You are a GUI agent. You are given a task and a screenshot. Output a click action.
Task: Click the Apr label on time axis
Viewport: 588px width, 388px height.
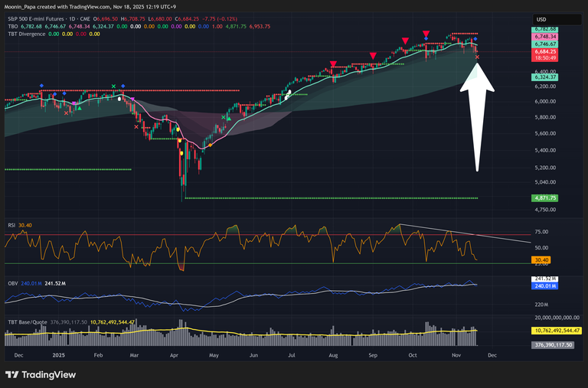(172, 356)
